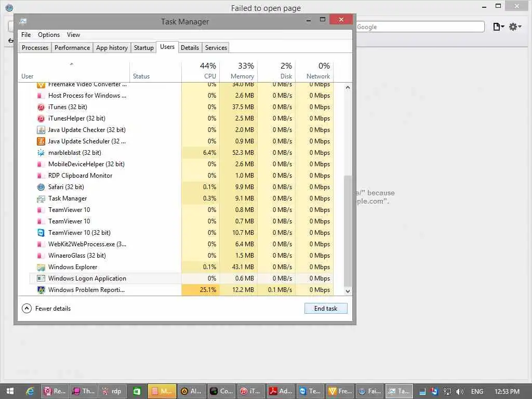Switch to rdp taskbar button
Screen dimensions: 532x399
click(112, 391)
